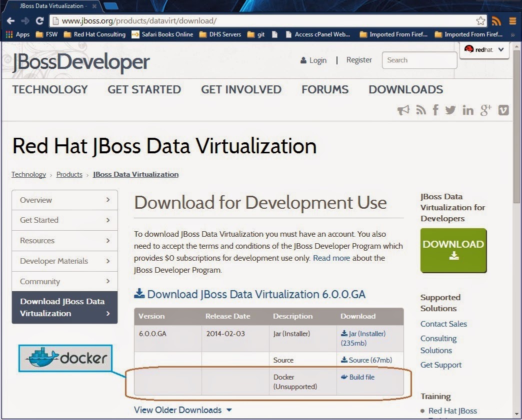
Task: Open the DOWNLOADS menu
Action: click(x=406, y=89)
